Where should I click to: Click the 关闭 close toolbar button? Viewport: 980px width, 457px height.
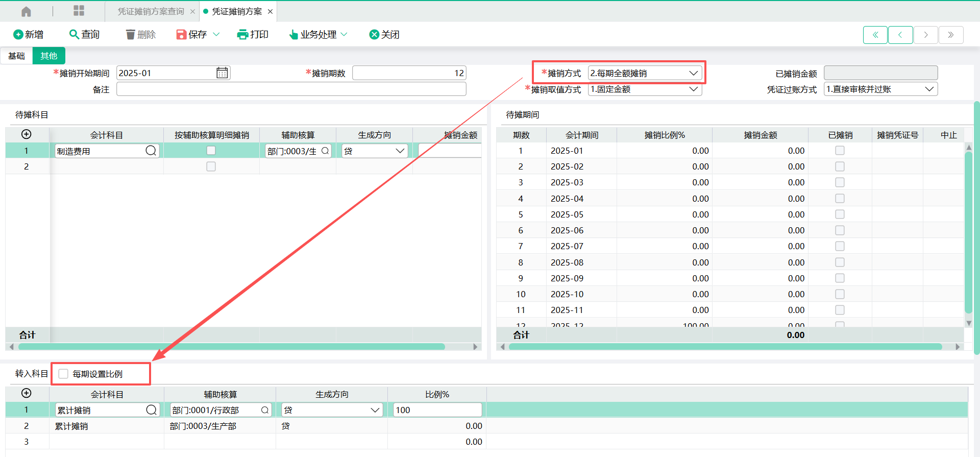pos(384,34)
